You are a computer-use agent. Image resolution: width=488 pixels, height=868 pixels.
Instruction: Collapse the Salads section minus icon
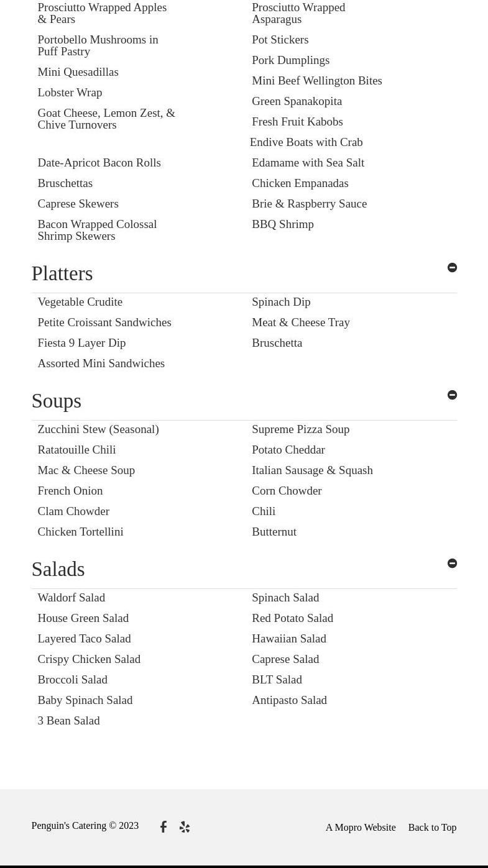point(452,564)
